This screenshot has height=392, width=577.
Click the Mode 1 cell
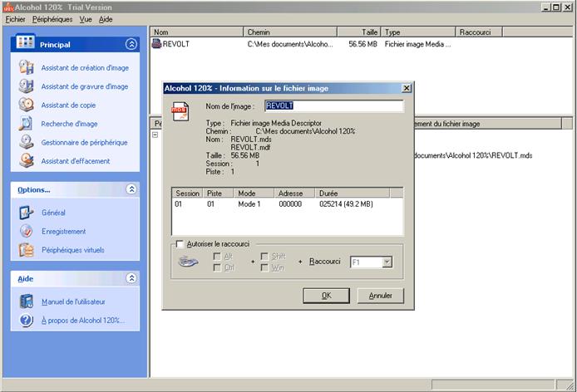pos(249,204)
